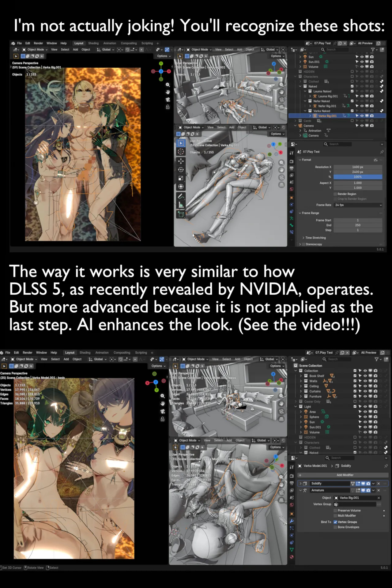Click the Add Modifier button

[345, 475]
